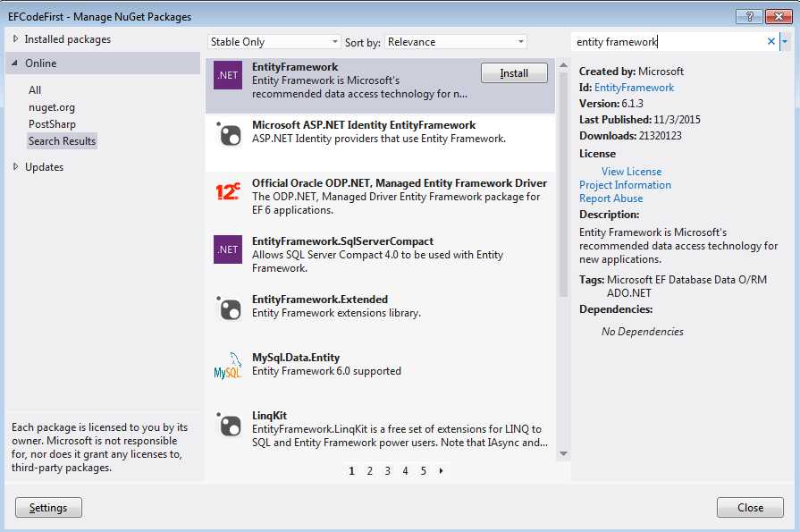Expand the Updates section
The height and width of the screenshot is (532, 800).
(15, 166)
